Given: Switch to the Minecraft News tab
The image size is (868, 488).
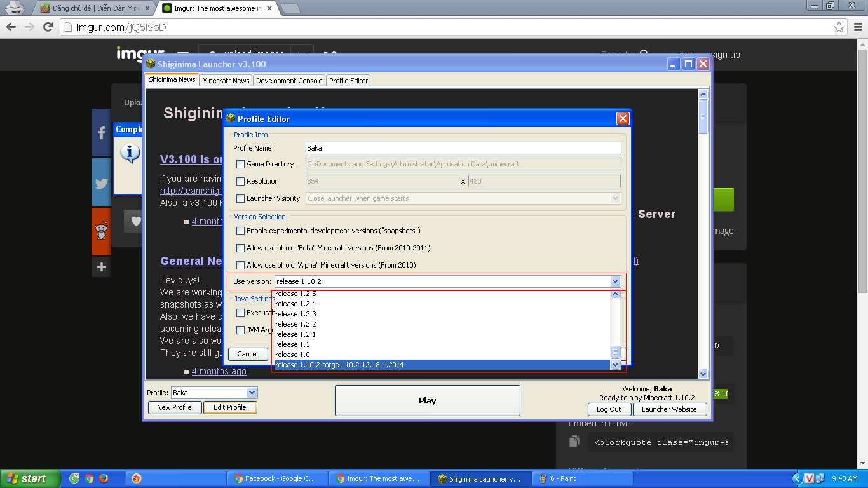Looking at the screenshot, I should tap(226, 81).
